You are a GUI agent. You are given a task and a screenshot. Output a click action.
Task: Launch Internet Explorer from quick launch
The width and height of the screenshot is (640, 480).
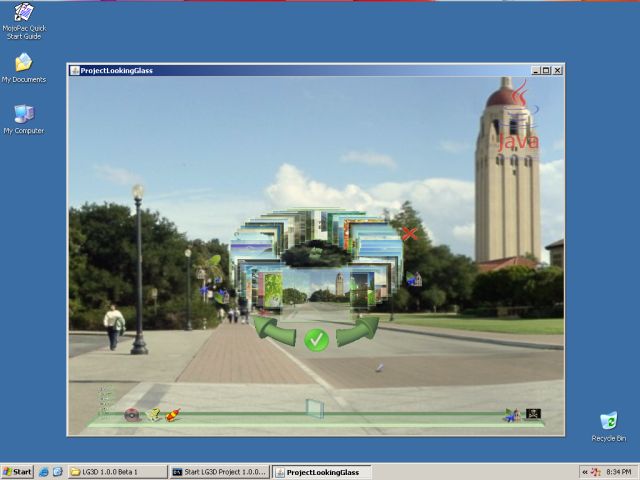[44, 472]
